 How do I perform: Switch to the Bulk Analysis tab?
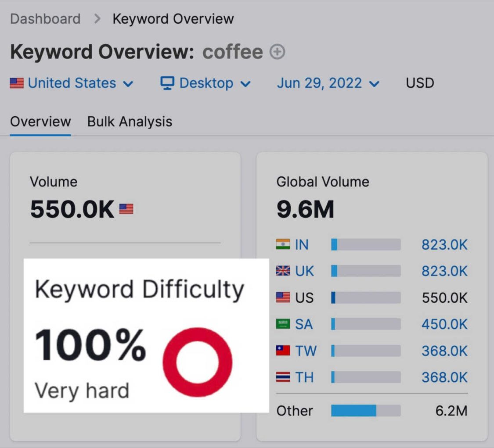point(129,122)
